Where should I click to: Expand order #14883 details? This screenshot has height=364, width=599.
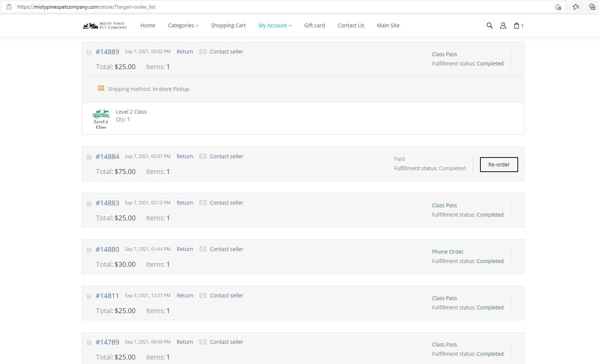click(x=89, y=204)
